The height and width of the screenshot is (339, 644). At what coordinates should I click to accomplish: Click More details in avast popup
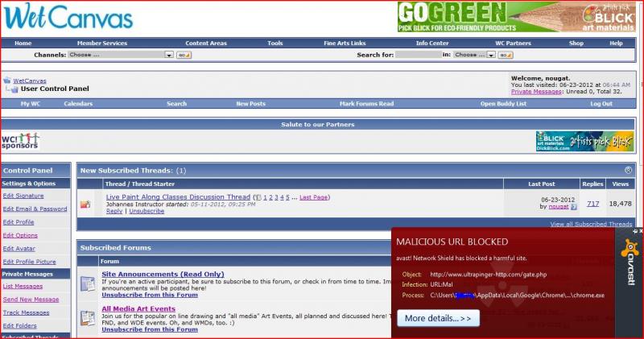(x=438, y=318)
